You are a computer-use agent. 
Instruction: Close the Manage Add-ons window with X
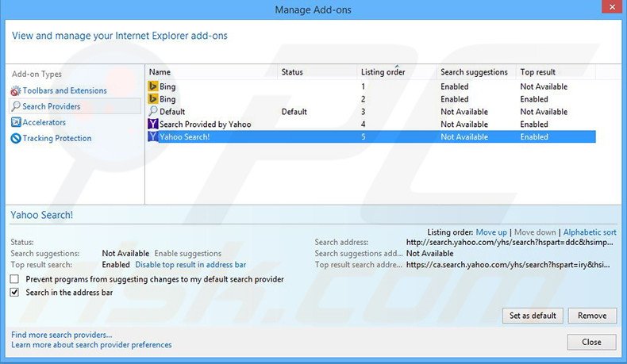612,7
